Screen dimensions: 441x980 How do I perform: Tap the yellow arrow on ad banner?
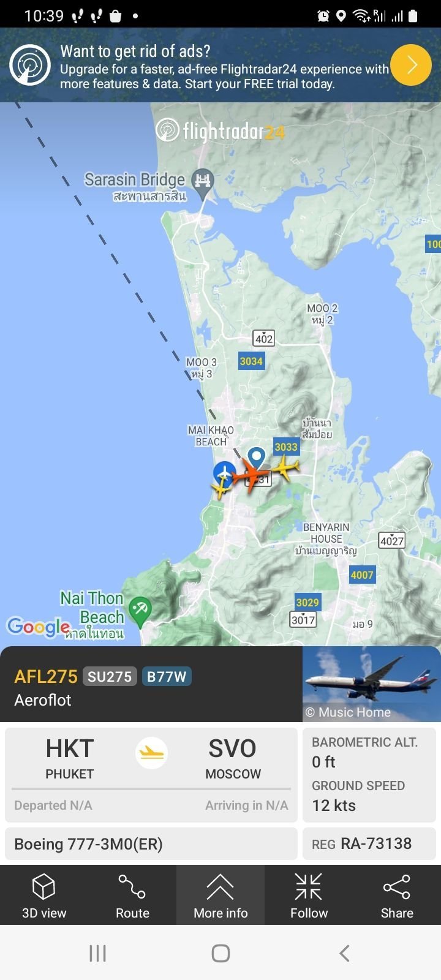coord(411,65)
